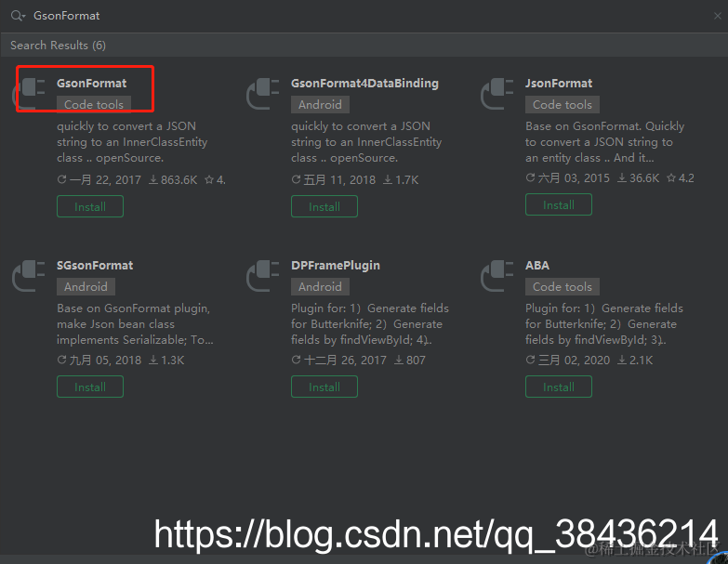Click the GsonFormat4DataBinding date 11, 2018
The image size is (728, 564).
pyautogui.click(x=334, y=180)
